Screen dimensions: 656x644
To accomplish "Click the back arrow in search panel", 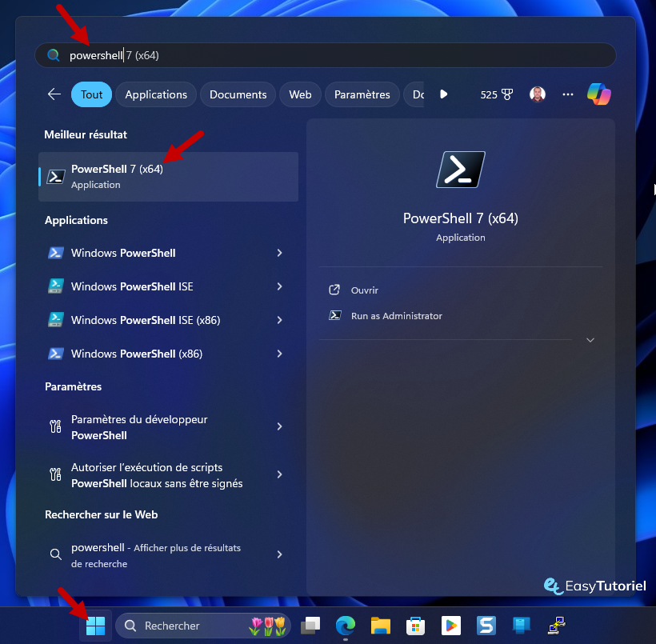I will pos(54,94).
